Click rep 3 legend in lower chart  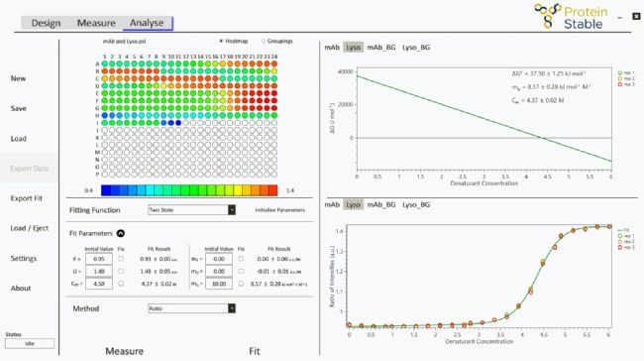[626, 248]
